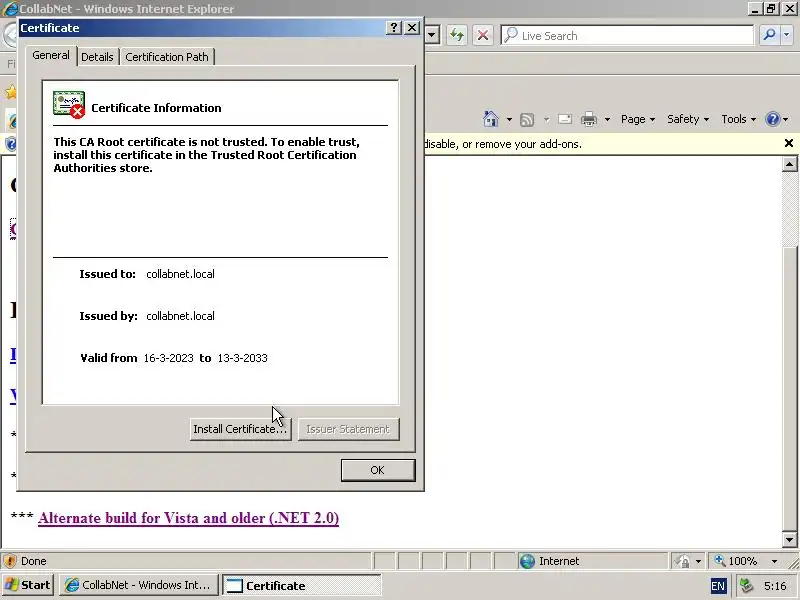800x600 pixels.
Task: Open the Start menu
Action: (28, 585)
